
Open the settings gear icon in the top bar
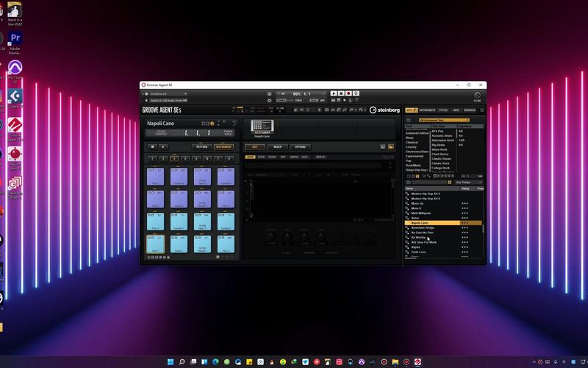269,101
